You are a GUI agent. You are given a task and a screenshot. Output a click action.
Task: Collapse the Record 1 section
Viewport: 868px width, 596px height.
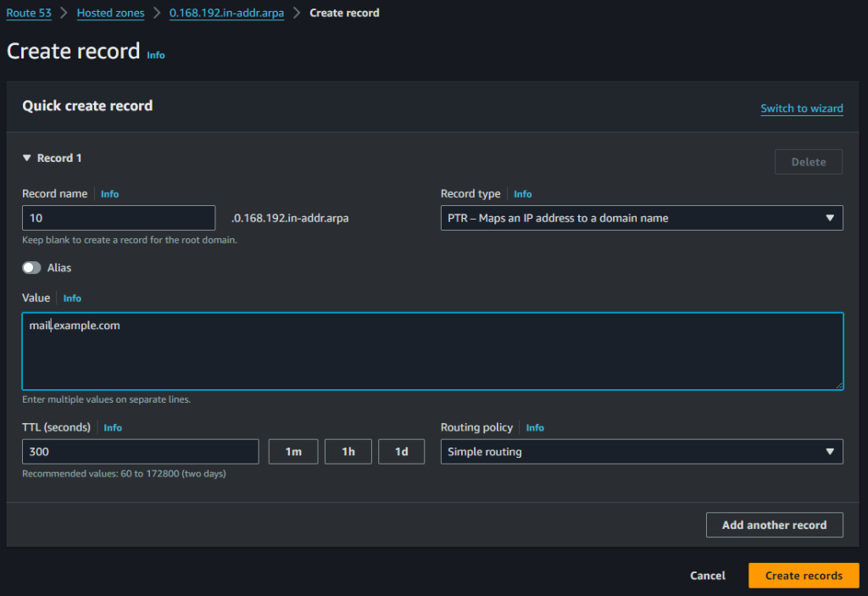click(27, 158)
